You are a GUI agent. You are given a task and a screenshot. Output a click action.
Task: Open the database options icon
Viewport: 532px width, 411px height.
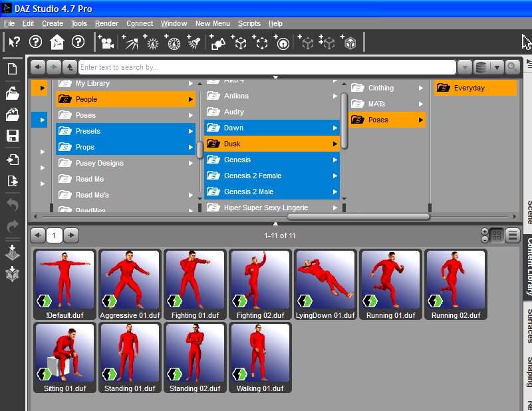click(x=481, y=67)
